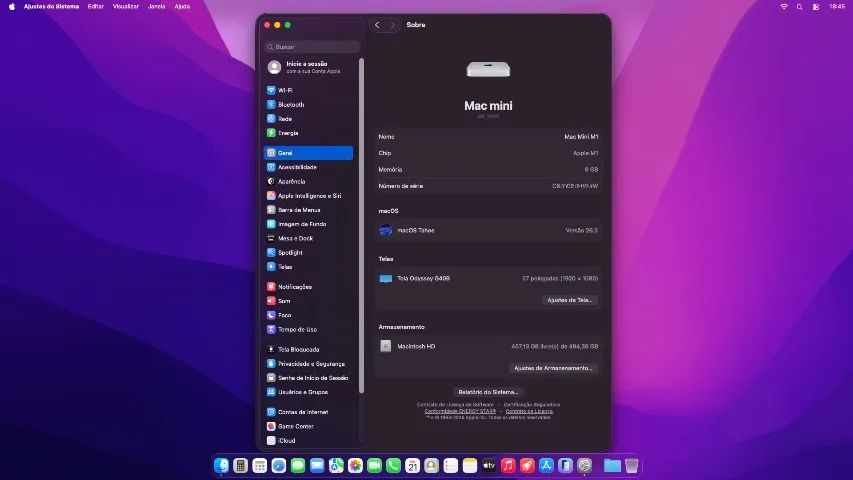This screenshot has width=853, height=480.
Task: Click the Tela Odyssey G40B display row
Action: 488,278
